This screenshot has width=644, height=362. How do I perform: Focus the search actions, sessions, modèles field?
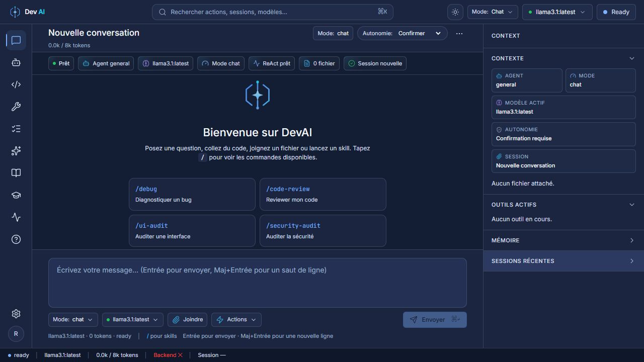273,12
